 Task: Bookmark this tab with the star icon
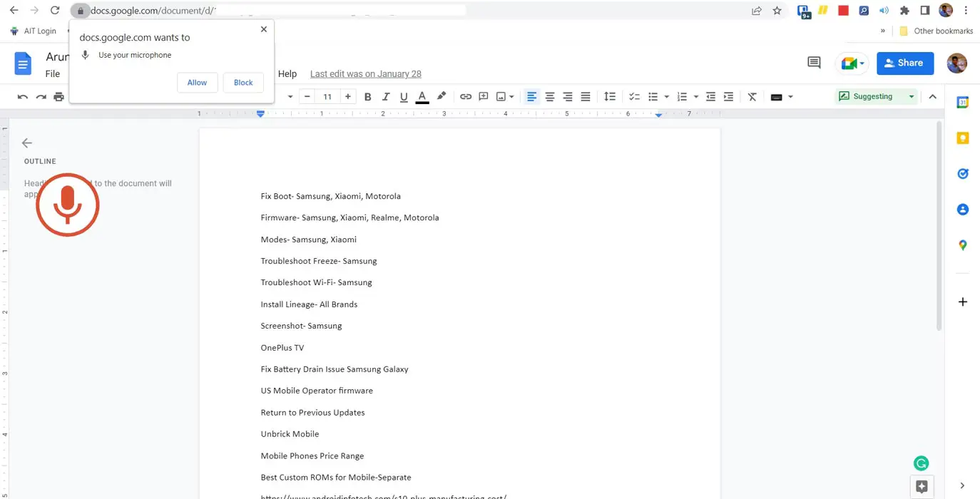pos(777,11)
